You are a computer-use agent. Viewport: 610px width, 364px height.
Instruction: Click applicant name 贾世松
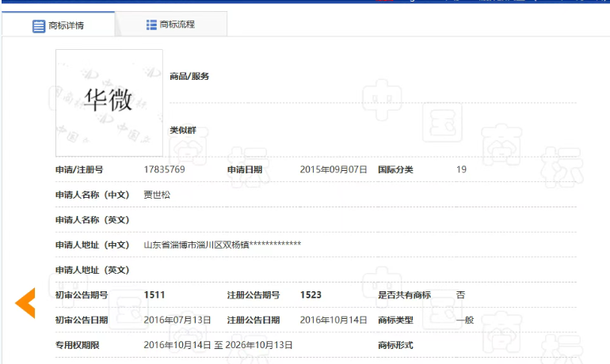[157, 195]
